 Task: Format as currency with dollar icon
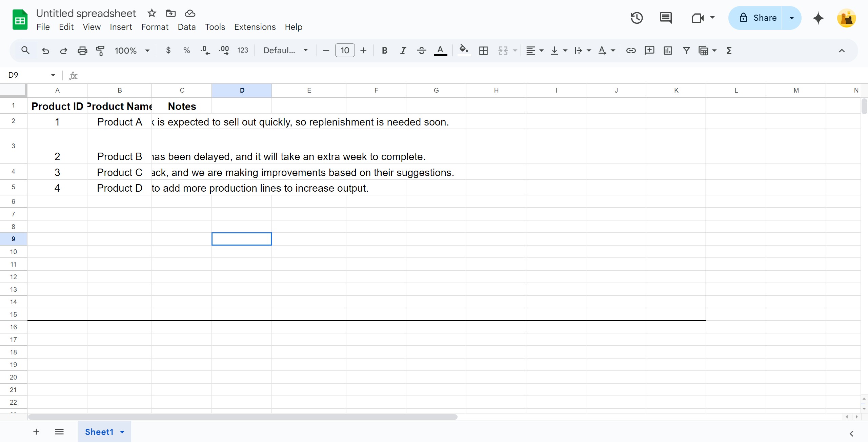click(x=168, y=51)
